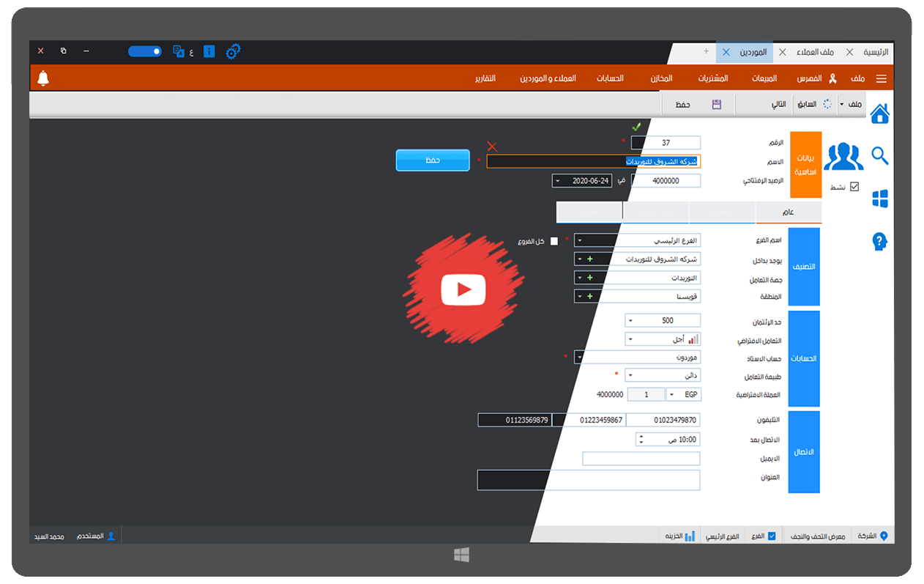
Task: Close the الموردين tab with its X
Action: click(x=726, y=52)
